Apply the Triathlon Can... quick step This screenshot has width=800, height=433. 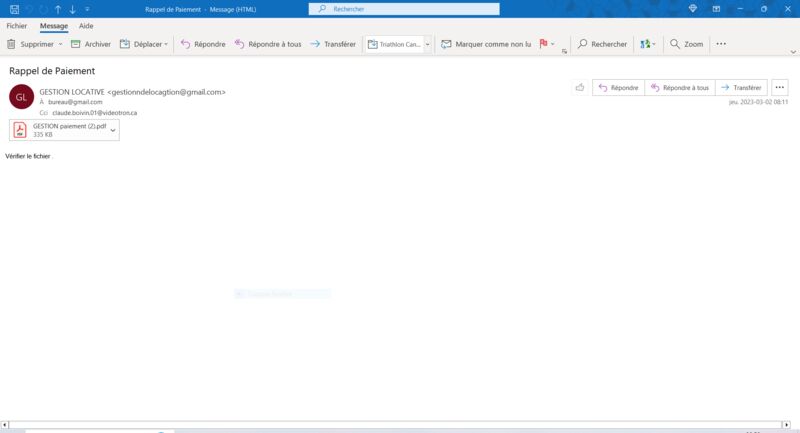pyautogui.click(x=394, y=44)
